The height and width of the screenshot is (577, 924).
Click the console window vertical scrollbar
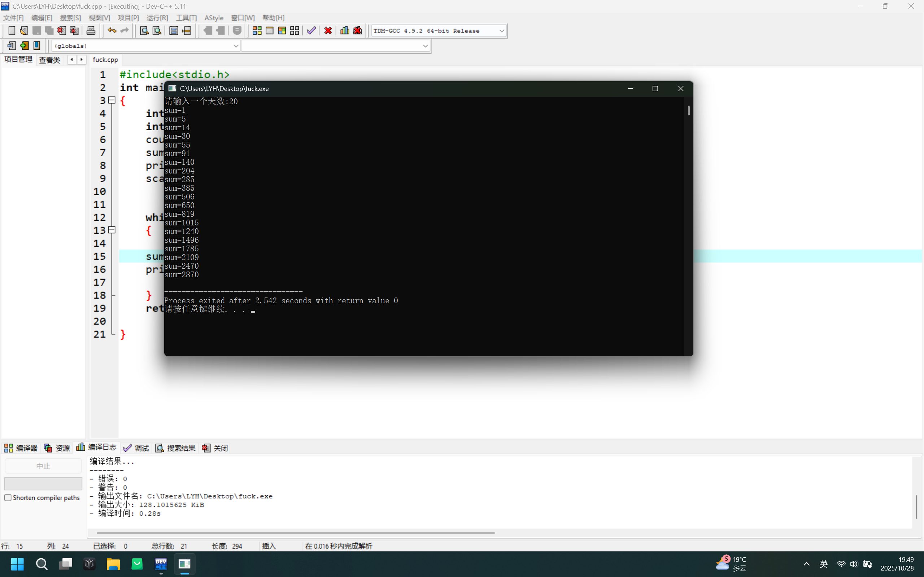[x=688, y=111]
